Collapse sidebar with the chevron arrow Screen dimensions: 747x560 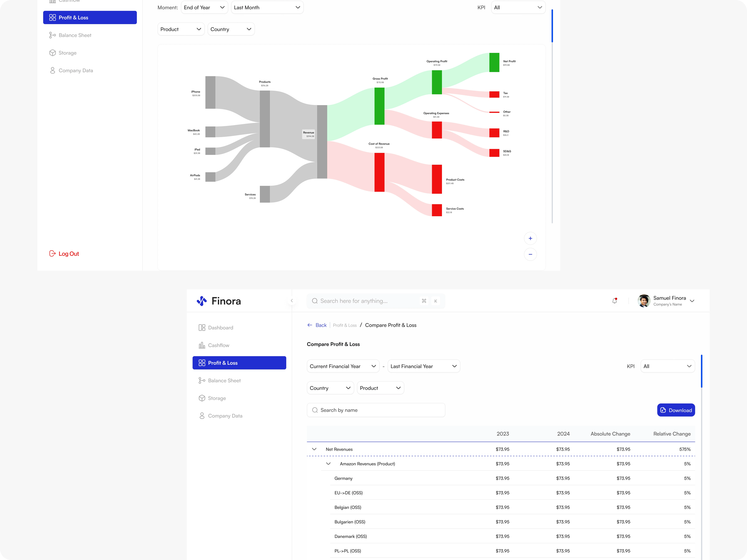click(292, 300)
